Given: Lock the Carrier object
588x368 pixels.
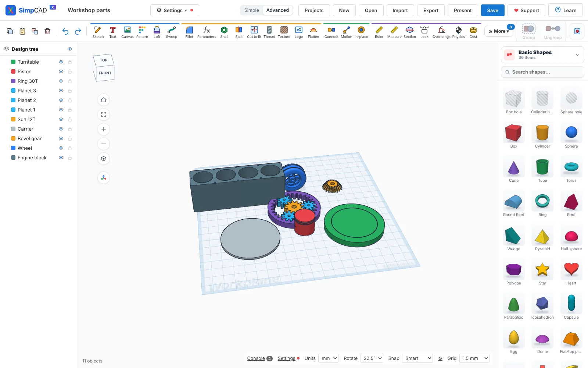Looking at the screenshot, I should [x=70, y=129].
